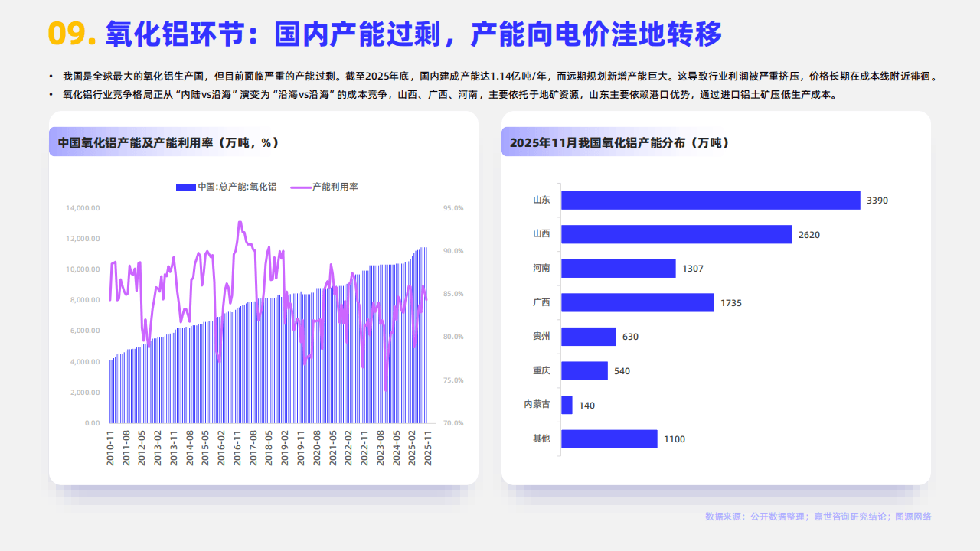This screenshot has height=551, width=980.
Task: Click the 贵州 bar labeled 630
Action: (x=588, y=337)
